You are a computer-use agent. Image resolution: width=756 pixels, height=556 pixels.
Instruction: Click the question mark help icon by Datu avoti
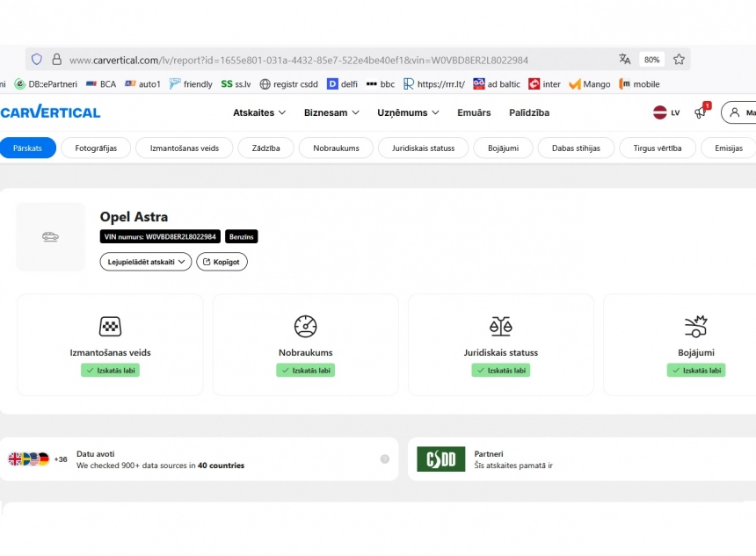[x=385, y=459]
